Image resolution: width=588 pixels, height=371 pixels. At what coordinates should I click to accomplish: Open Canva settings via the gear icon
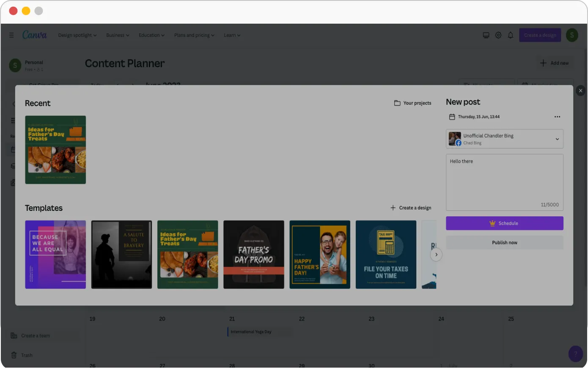tap(498, 35)
